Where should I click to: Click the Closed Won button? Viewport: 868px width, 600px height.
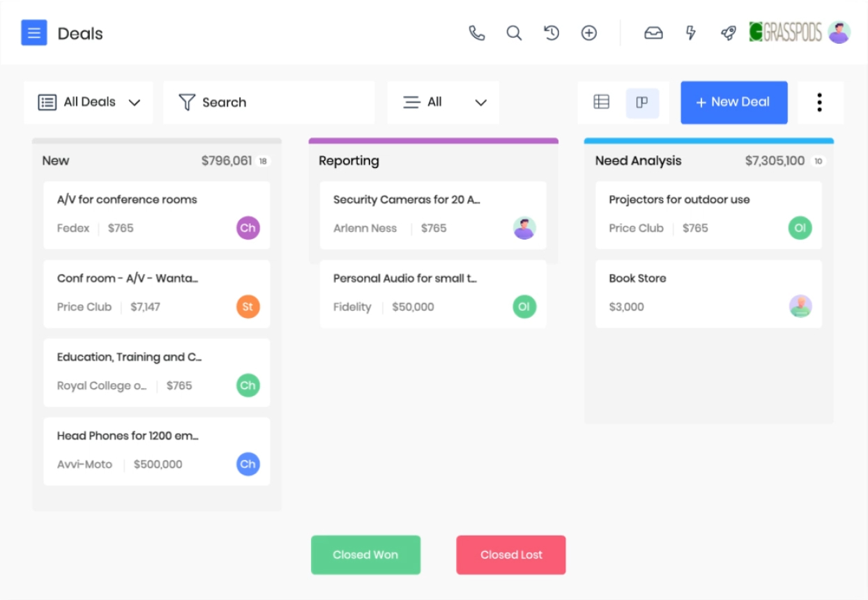[365, 555]
